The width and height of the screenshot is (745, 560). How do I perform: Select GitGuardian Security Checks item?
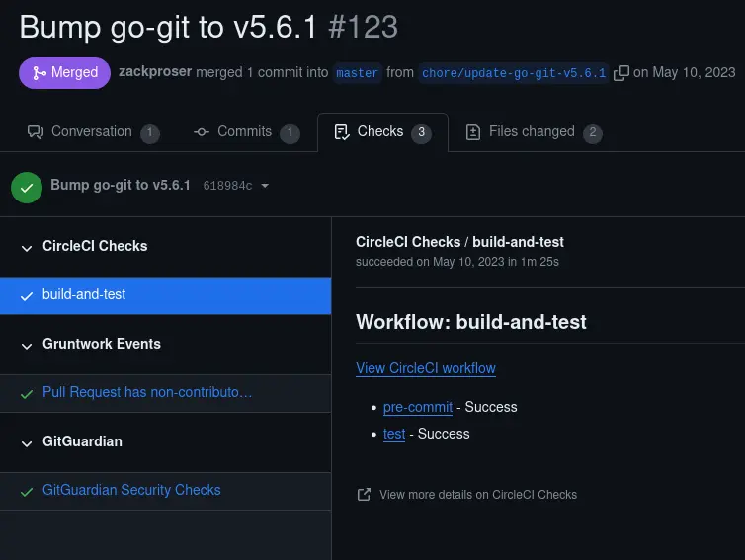click(x=131, y=490)
